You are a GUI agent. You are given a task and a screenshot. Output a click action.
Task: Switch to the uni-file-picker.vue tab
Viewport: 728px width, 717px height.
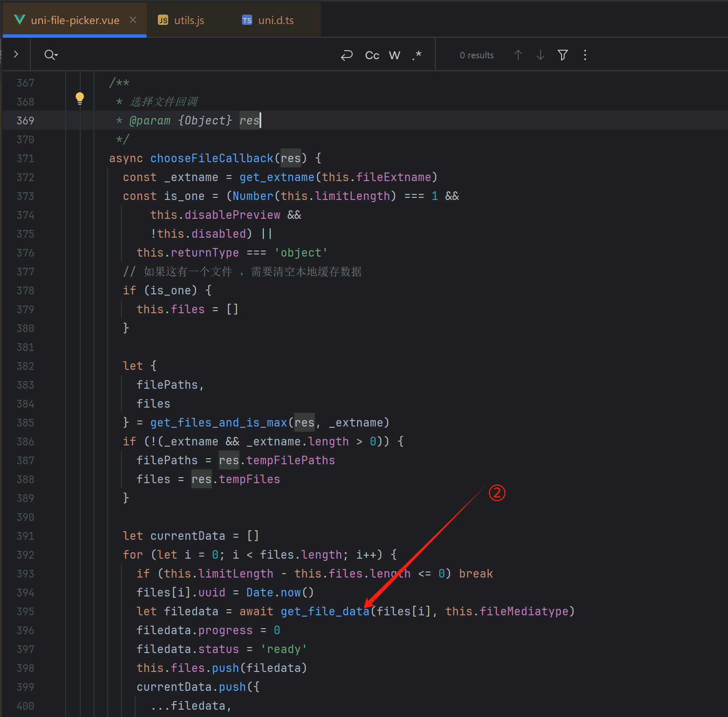pos(75,20)
